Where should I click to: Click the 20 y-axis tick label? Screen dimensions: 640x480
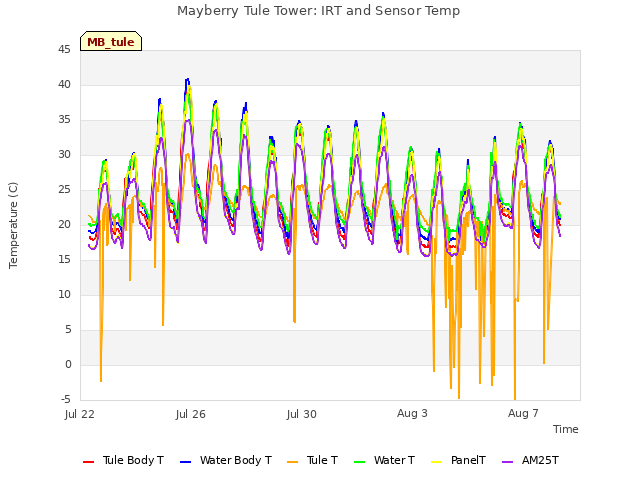pos(64,224)
